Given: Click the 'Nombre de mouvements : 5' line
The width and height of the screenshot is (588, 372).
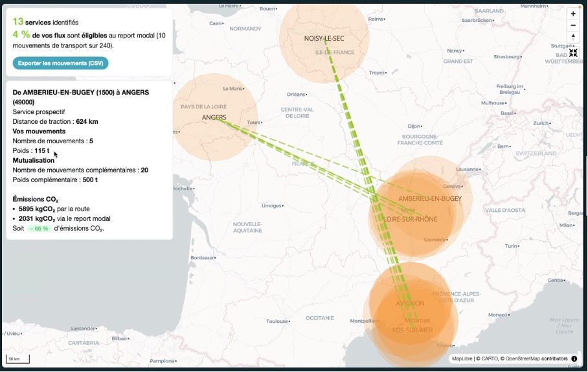Looking at the screenshot, I should click(x=53, y=141).
